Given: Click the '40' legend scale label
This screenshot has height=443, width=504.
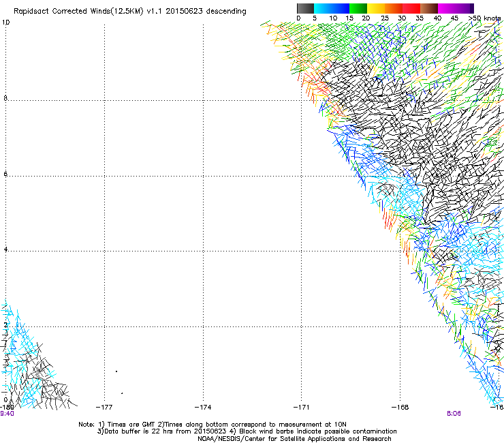Looking at the screenshot, I should 437,18.
